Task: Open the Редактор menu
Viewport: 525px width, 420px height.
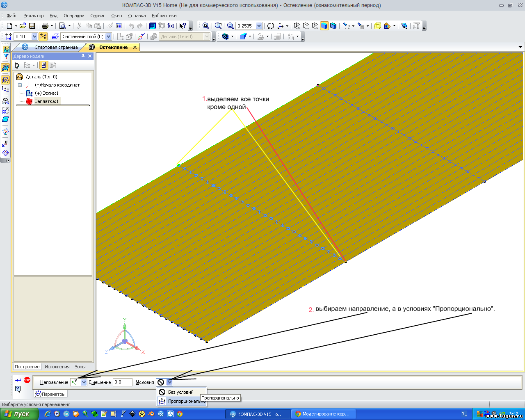Action: [x=34, y=16]
